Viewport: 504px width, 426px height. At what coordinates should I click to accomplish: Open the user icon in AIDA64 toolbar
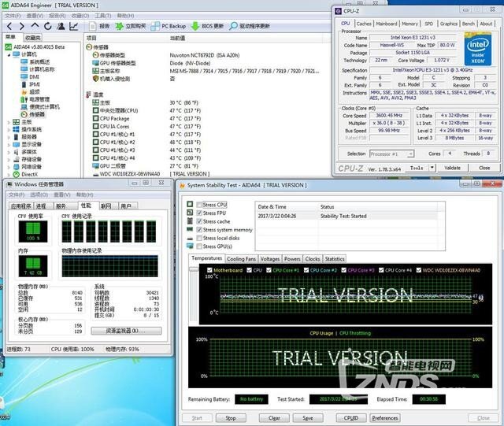tap(61, 26)
